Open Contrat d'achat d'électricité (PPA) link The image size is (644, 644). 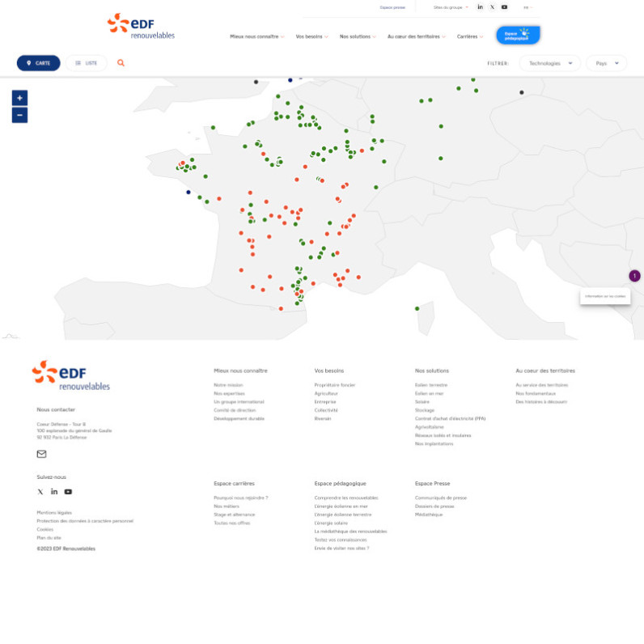[x=450, y=418]
